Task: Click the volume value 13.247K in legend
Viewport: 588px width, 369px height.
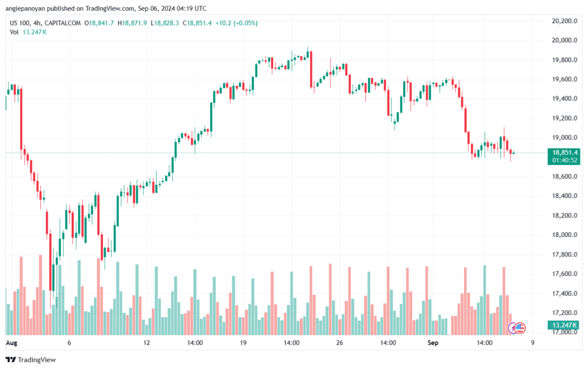Action: click(x=36, y=32)
